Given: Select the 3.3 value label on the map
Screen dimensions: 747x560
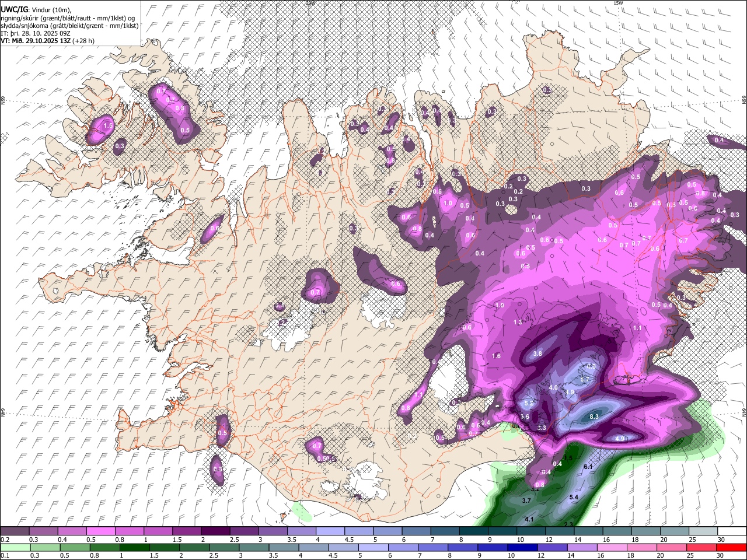Looking at the screenshot, I should [x=542, y=428].
